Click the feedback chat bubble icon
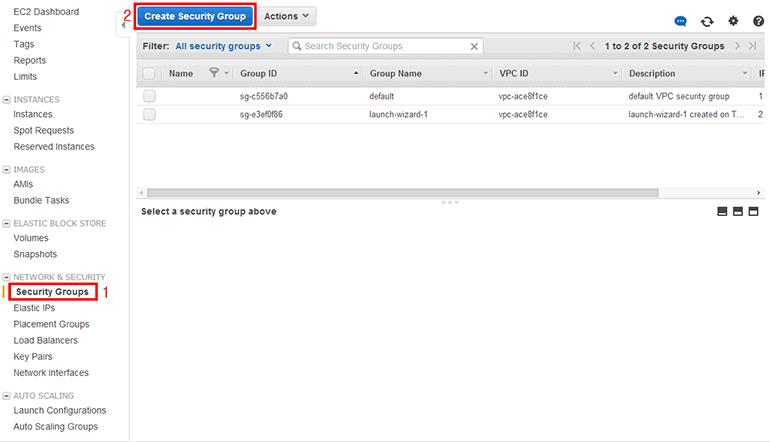 pyautogui.click(x=681, y=21)
